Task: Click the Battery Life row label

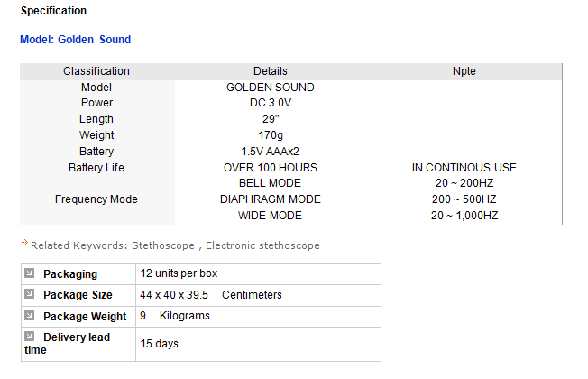Action: [96, 168]
